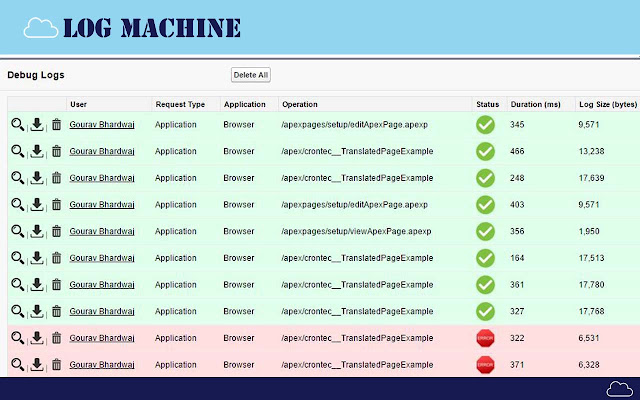View the error log with duration 371
Image resolution: width=640 pixels, height=400 pixels.
pos(18,364)
